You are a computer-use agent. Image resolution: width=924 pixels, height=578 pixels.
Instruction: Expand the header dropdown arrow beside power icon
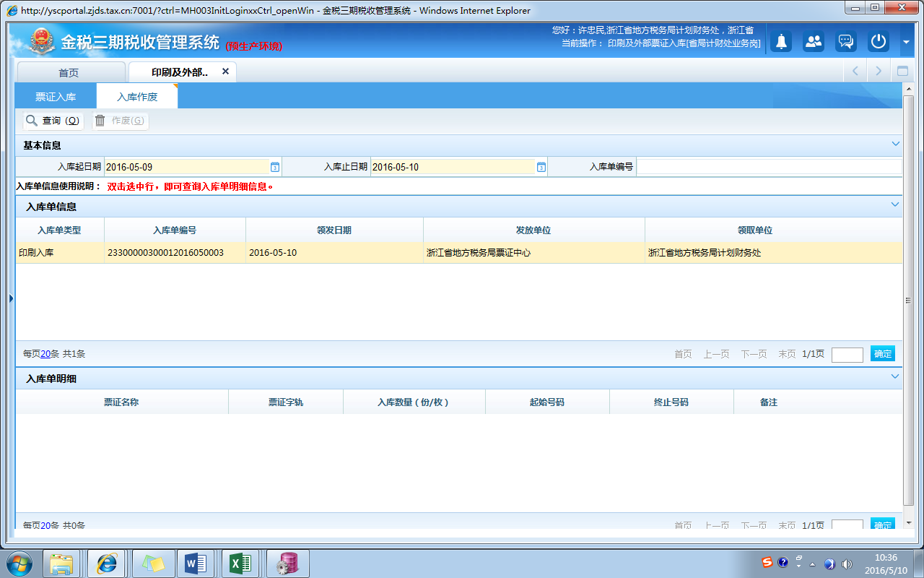906,43
